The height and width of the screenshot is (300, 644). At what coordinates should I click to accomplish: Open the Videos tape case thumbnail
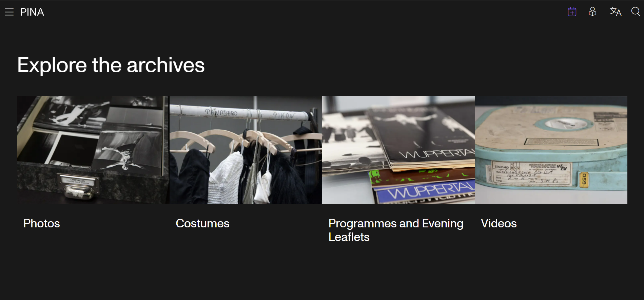551,150
